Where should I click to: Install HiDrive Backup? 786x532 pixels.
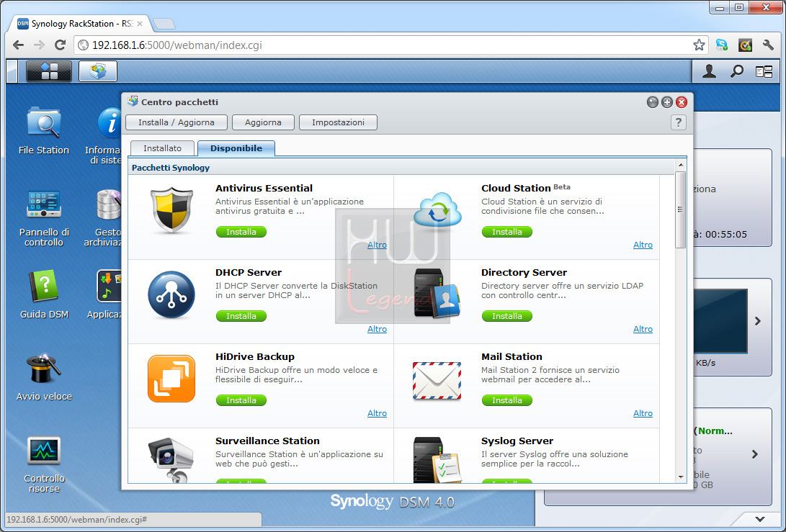coord(241,400)
